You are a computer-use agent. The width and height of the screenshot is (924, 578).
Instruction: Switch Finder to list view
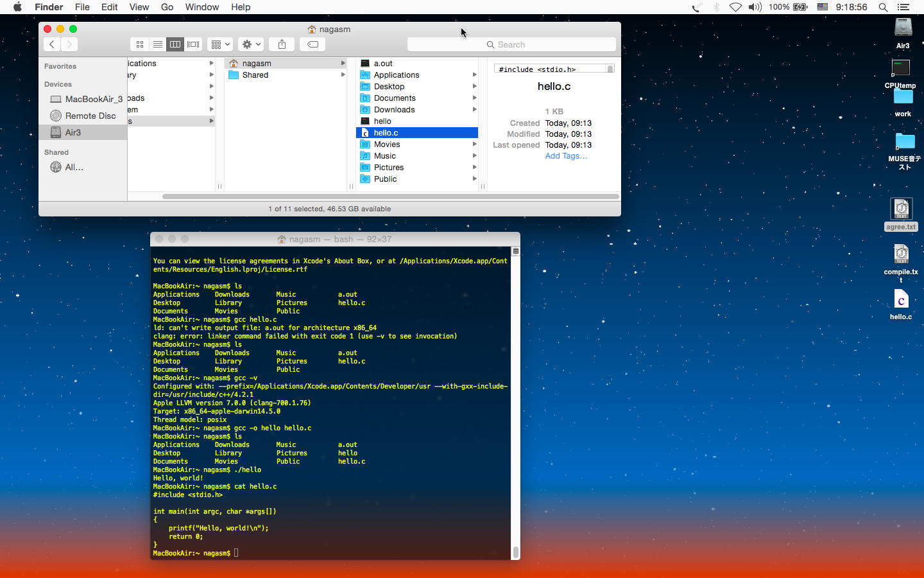[x=157, y=44]
